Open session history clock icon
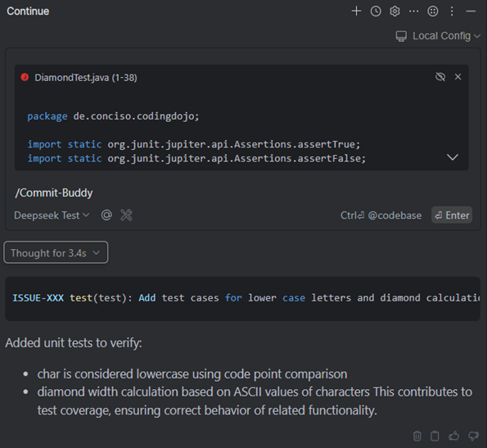 [x=376, y=11]
